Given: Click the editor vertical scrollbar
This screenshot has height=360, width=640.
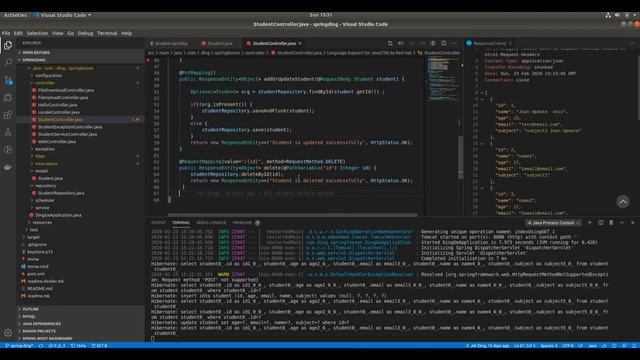Looking at the screenshot, I should [x=461, y=157].
